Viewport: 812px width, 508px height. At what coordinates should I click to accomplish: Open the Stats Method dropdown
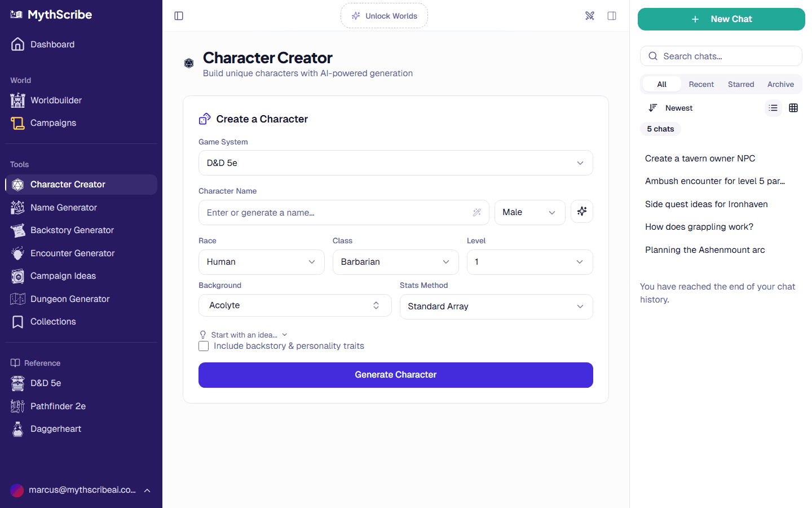[496, 306]
